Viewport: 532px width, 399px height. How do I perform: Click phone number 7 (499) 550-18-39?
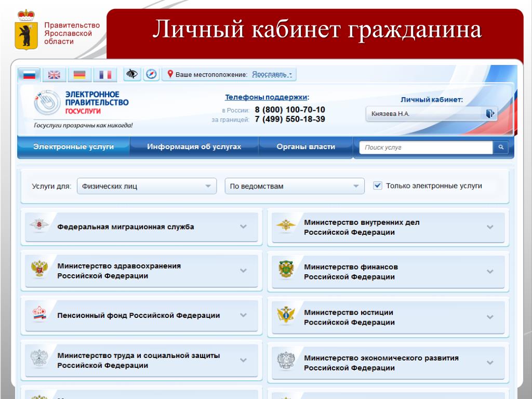(290, 119)
